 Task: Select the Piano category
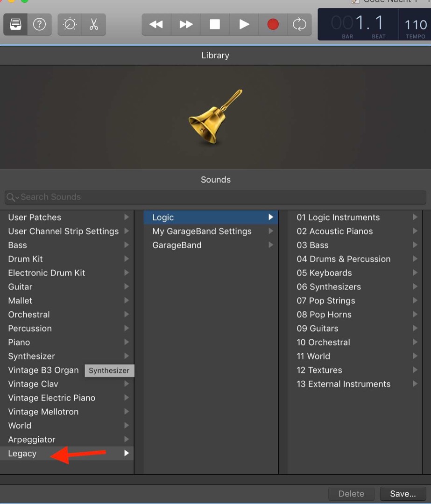67,342
